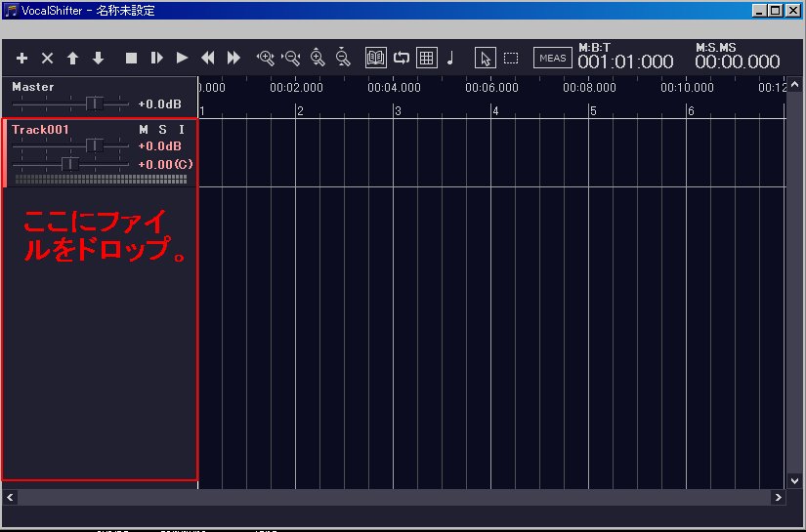
Task: Click the play/pause step button
Action: coord(156,58)
